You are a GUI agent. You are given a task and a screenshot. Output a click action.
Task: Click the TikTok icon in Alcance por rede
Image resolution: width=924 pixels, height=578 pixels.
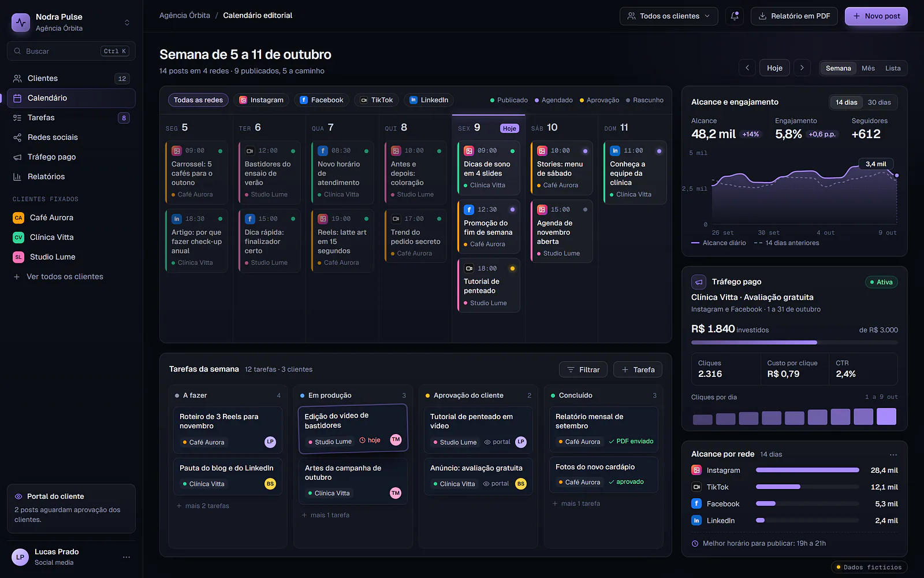click(696, 487)
